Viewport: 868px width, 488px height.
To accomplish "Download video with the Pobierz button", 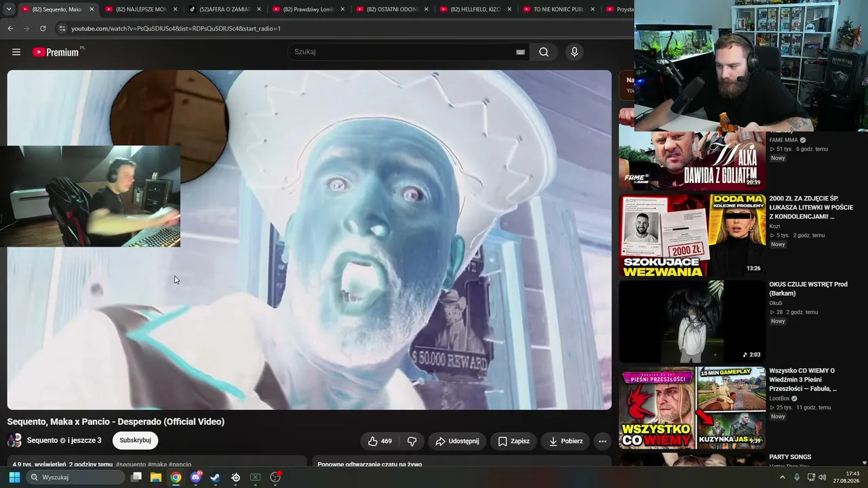I will 566,441.
